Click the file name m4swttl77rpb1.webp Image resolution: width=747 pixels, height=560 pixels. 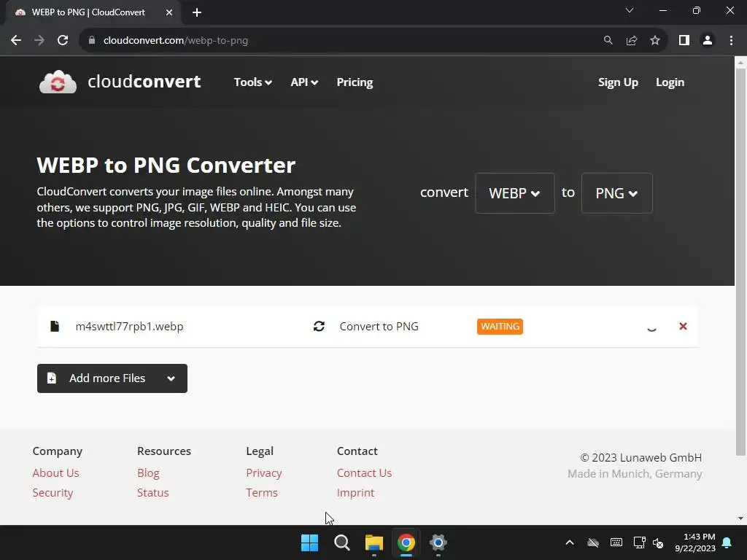129,326
